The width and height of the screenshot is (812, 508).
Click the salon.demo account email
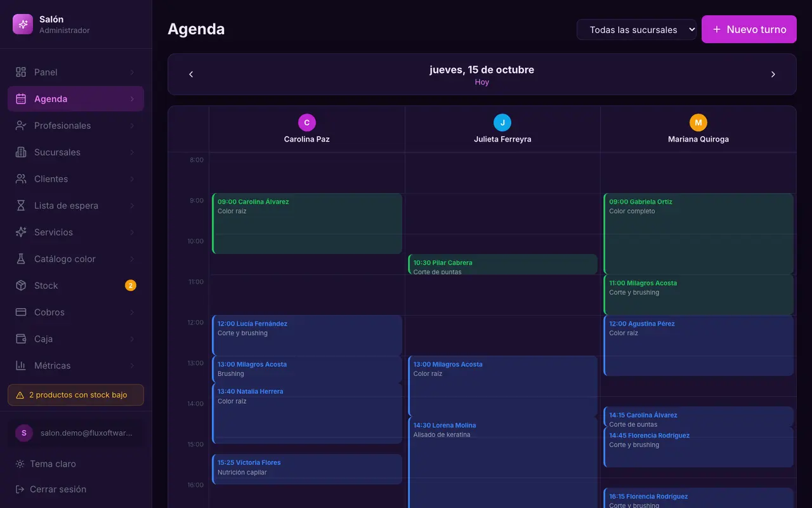coord(86,433)
